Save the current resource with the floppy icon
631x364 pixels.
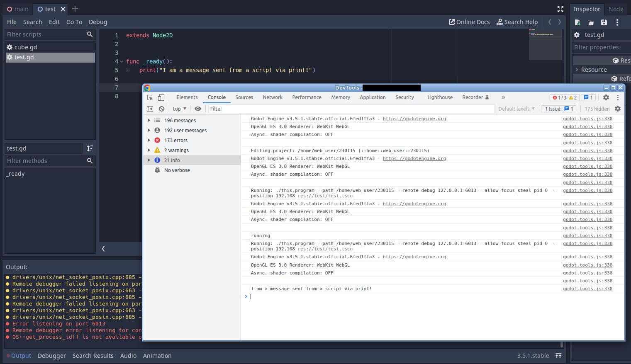[604, 22]
